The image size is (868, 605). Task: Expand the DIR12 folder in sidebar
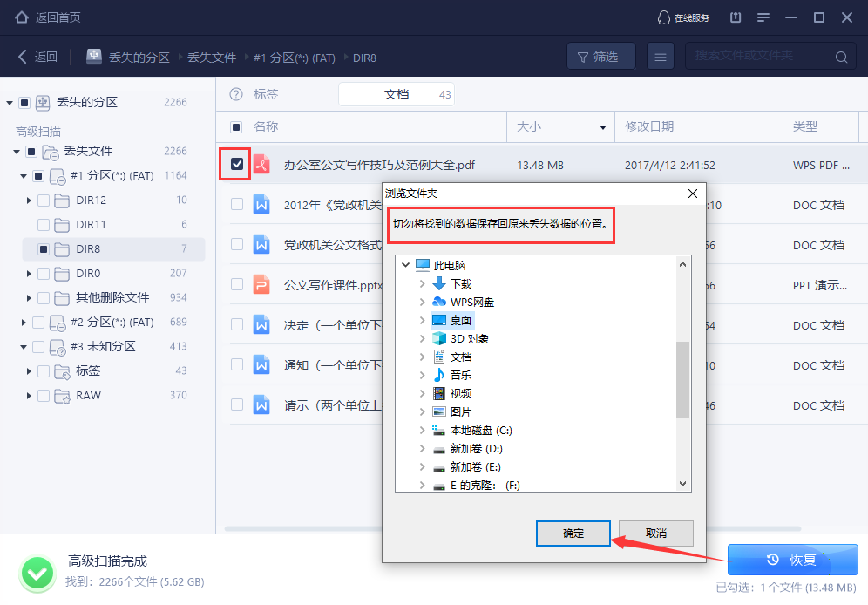tap(28, 200)
